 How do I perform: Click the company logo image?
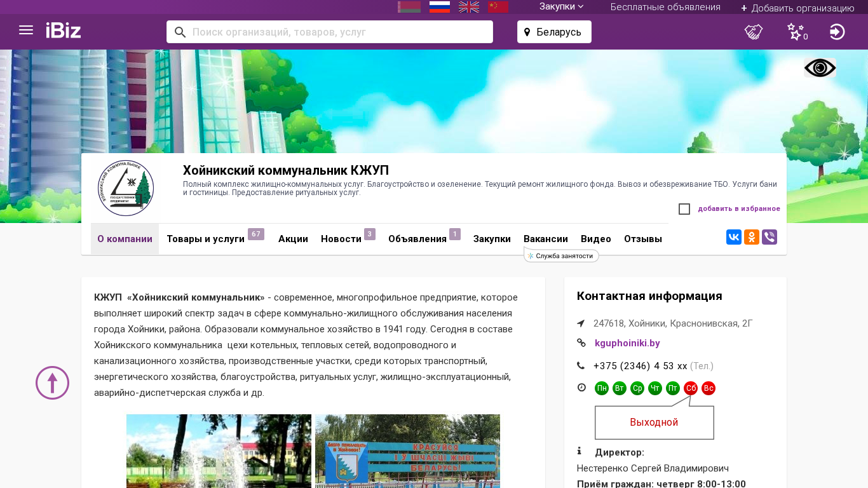(x=126, y=188)
